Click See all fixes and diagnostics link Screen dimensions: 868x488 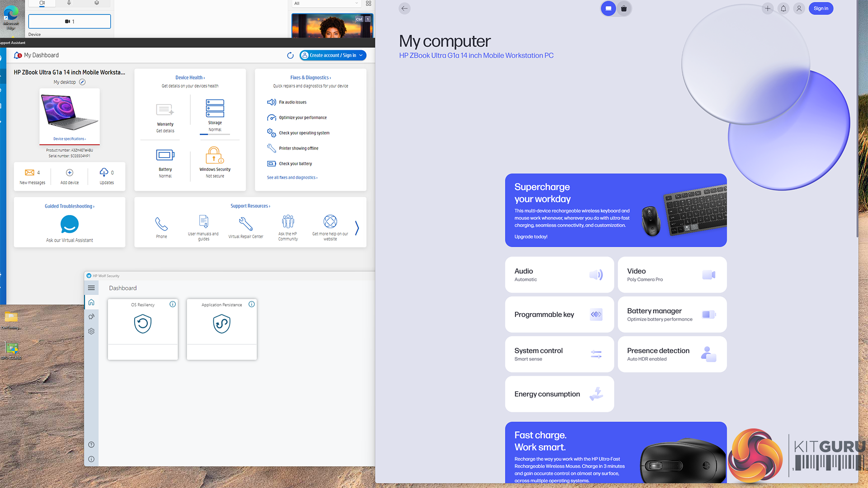(x=292, y=178)
